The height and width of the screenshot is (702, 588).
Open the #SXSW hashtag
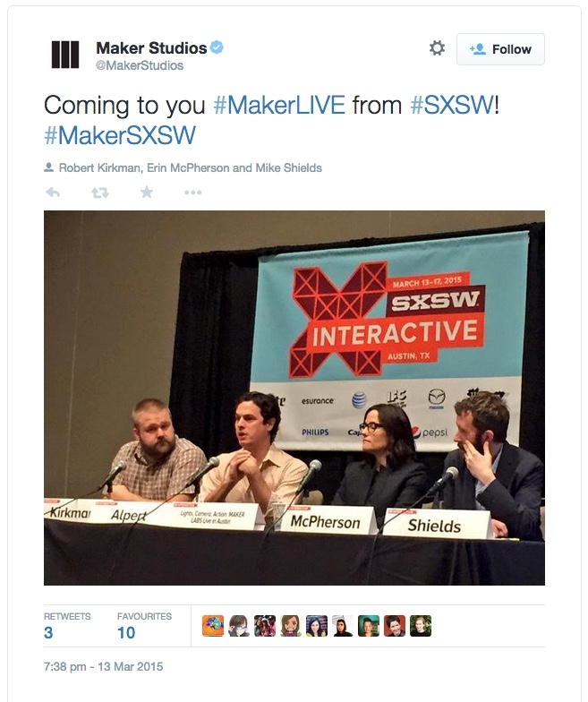[x=452, y=106]
